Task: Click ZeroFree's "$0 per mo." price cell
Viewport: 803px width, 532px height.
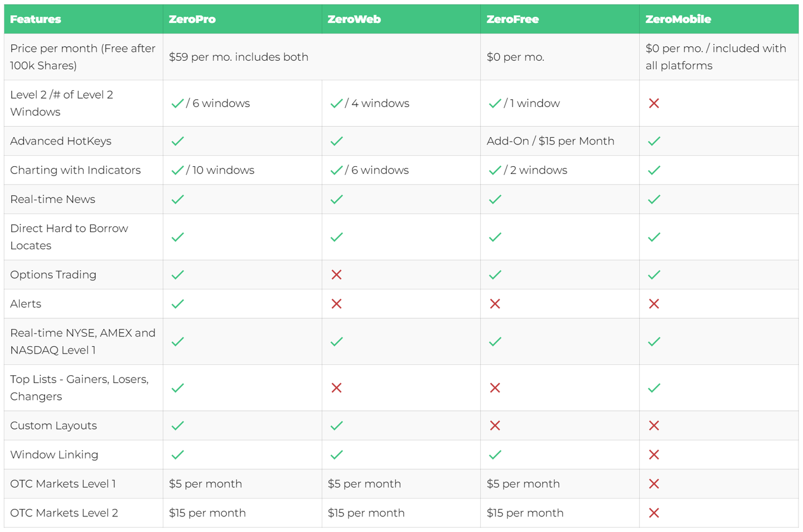Action: [x=515, y=57]
